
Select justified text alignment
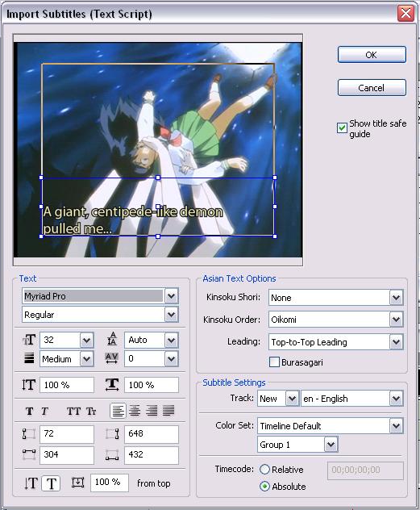point(168,411)
